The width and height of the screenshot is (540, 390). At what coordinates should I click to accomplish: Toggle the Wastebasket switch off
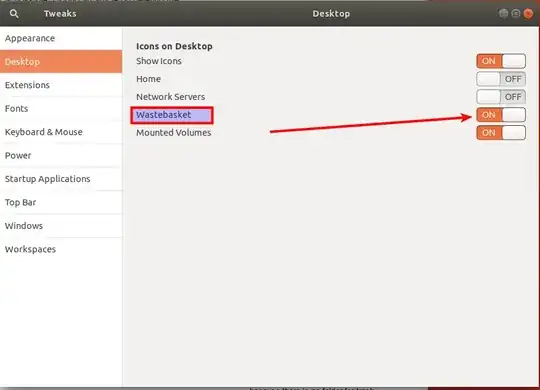501,115
